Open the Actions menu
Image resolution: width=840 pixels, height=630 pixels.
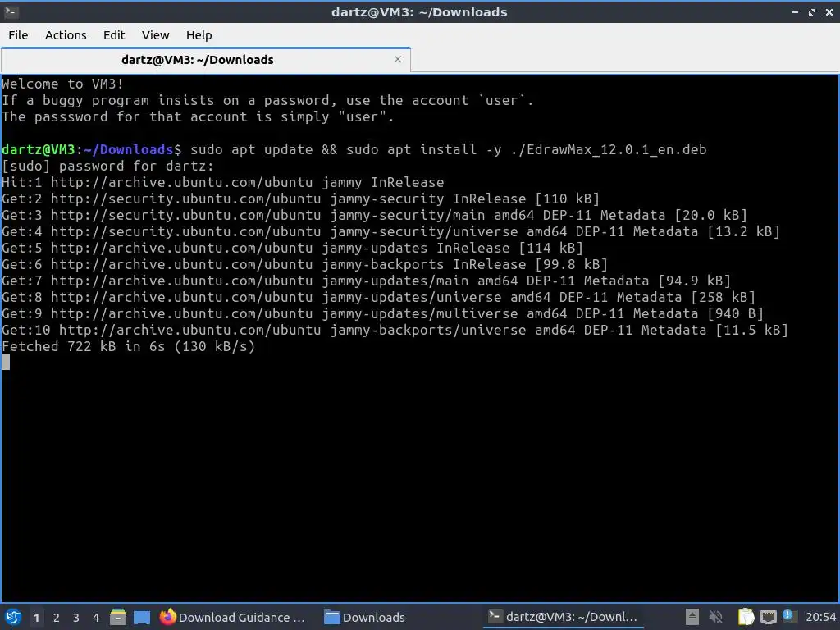[66, 35]
